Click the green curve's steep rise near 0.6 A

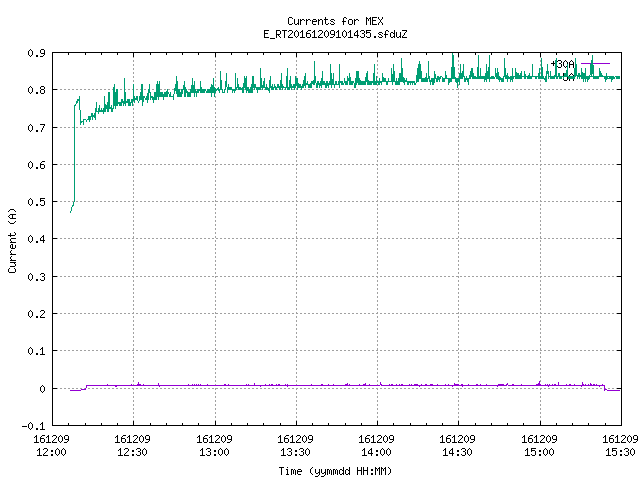coord(74,165)
